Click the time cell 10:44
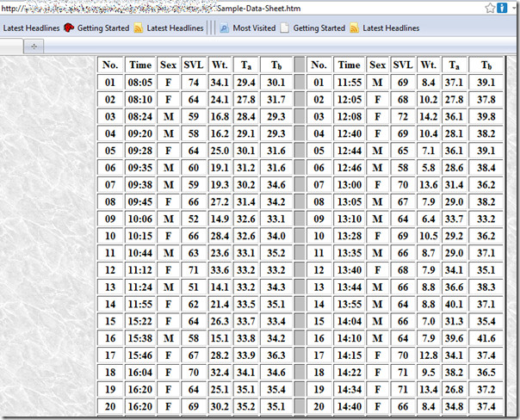 tap(140, 253)
